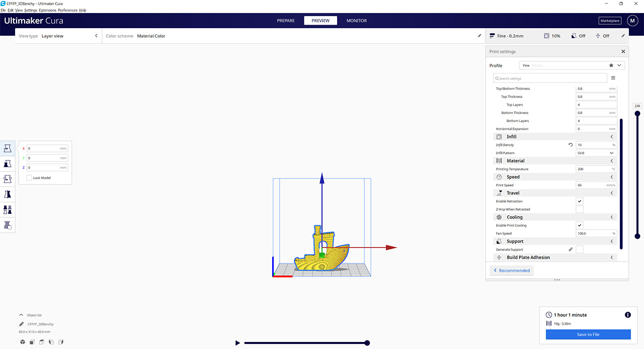
Task: Click the Fine - 0.2mm profile summary
Action: [507, 36]
